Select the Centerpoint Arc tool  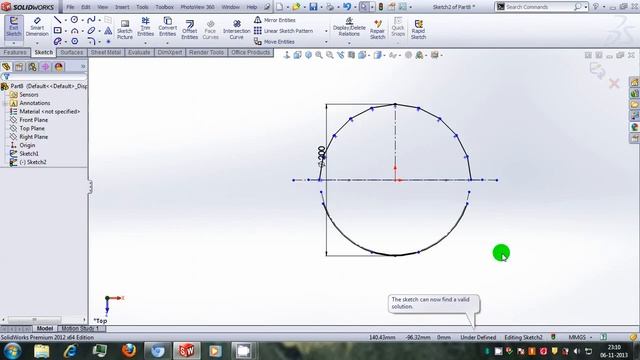pyautogui.click(x=74, y=31)
